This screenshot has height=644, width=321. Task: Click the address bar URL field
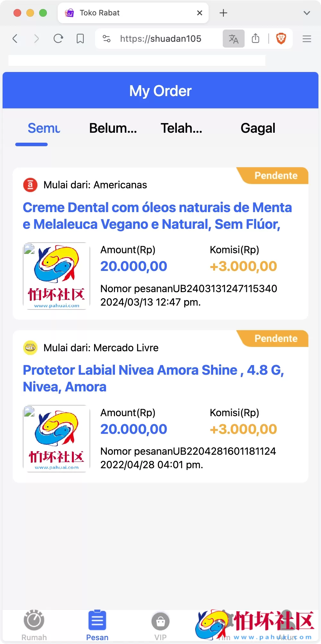160,39
